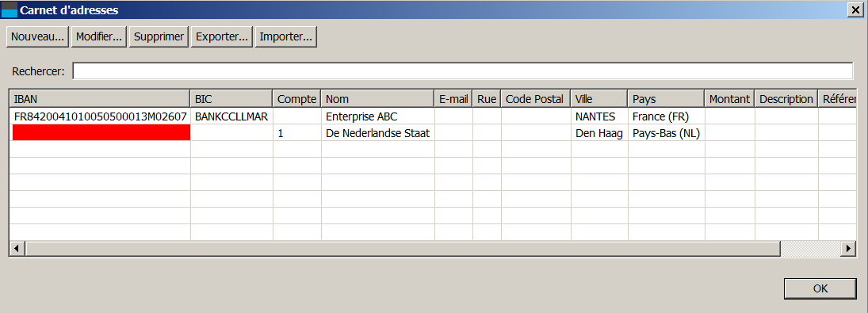Click the red highlighted IBAN cell
Image resolution: width=868 pixels, height=313 pixels.
[x=100, y=132]
